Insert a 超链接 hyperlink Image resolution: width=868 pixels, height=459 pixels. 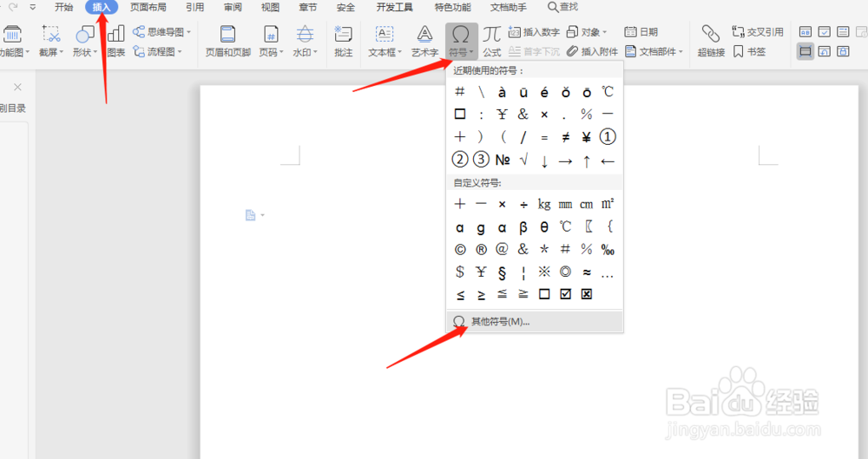pyautogui.click(x=711, y=41)
